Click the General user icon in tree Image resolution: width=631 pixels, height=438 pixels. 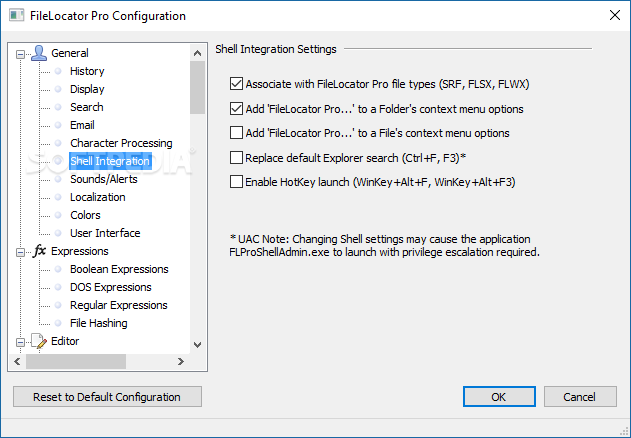(x=39, y=53)
